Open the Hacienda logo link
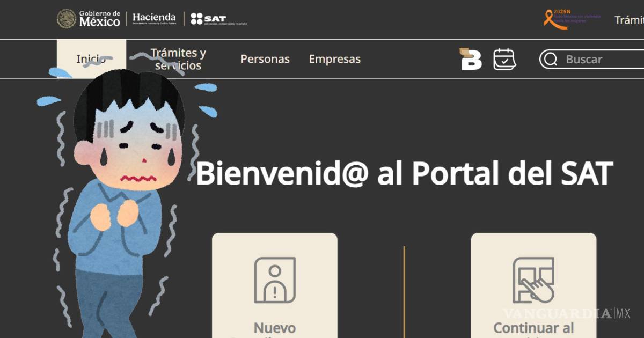This screenshot has height=338, width=644. (x=154, y=19)
